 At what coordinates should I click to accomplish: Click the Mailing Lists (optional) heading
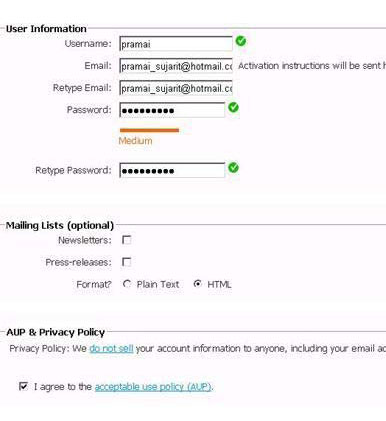tap(60, 226)
